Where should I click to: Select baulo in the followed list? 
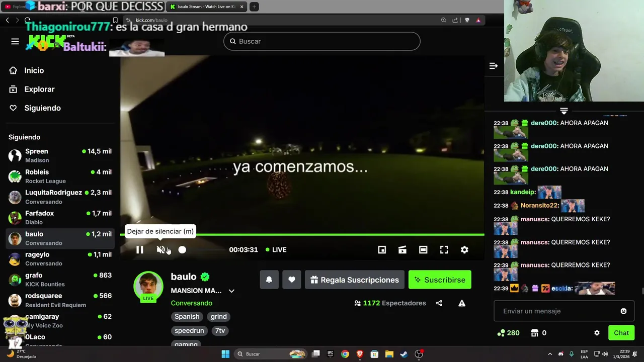60,238
